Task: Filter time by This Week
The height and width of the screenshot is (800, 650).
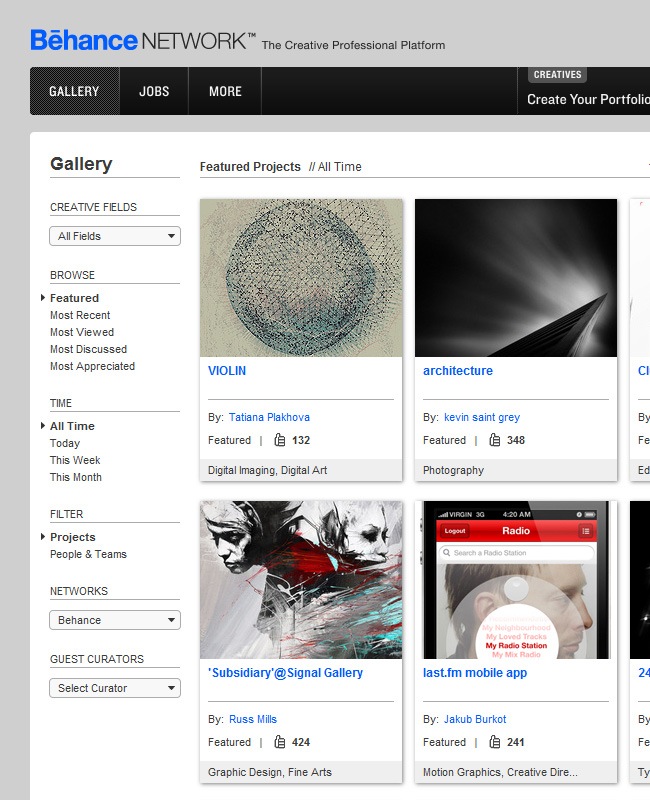Action: (x=75, y=460)
